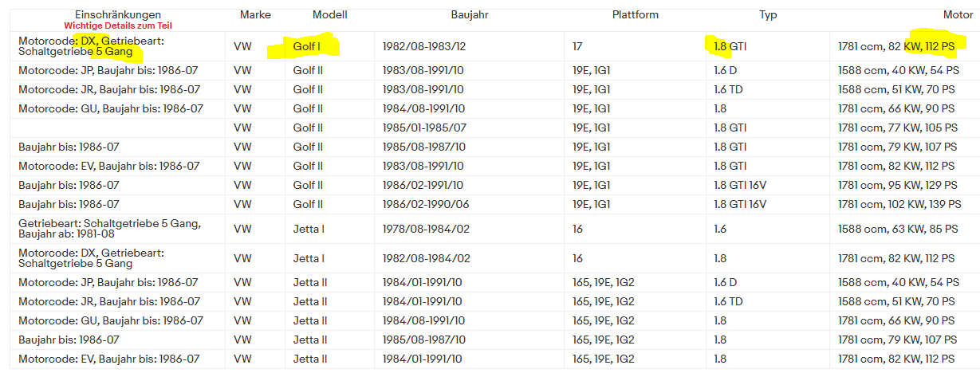This screenshot has height=373, width=980.
Task: Click the Baujahr column header
Action: [468, 15]
